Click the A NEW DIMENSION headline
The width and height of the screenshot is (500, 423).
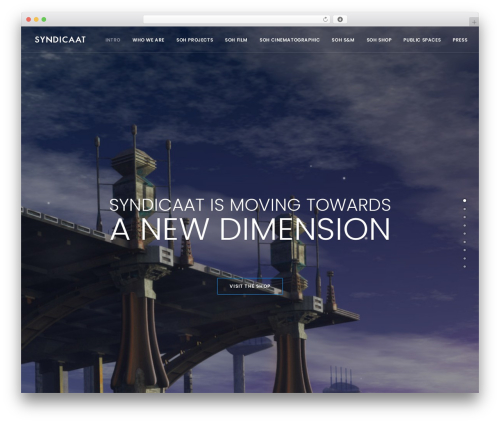[250, 229]
